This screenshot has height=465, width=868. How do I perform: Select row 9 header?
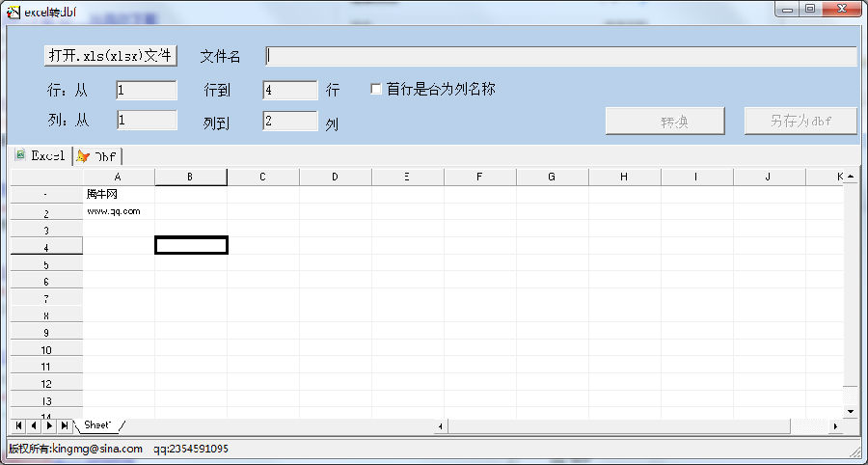(x=46, y=332)
